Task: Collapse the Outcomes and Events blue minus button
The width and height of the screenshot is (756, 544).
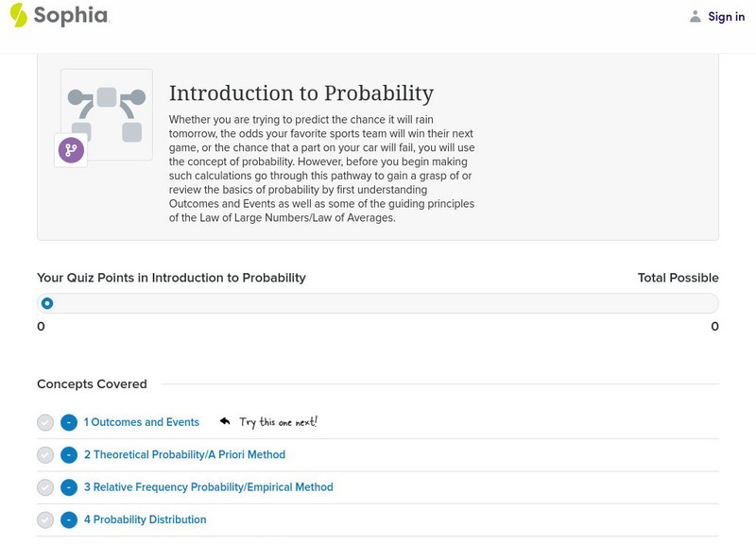Action: (x=69, y=423)
